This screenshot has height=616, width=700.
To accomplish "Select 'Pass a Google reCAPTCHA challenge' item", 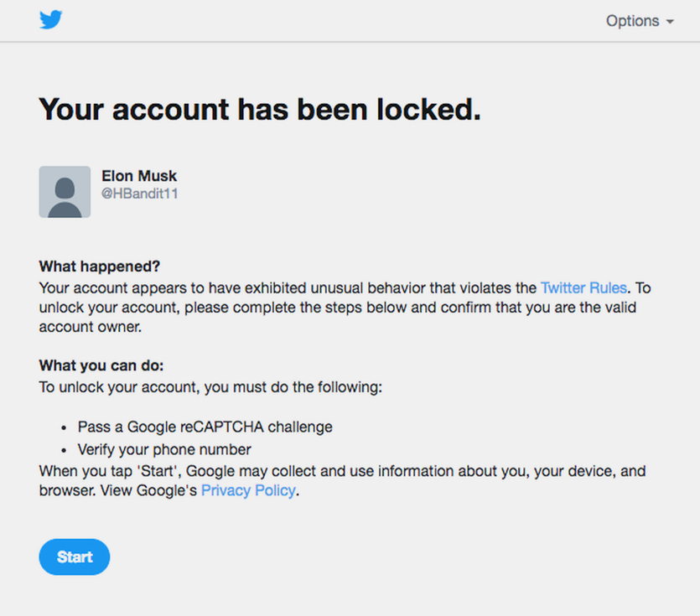I will 205,427.
